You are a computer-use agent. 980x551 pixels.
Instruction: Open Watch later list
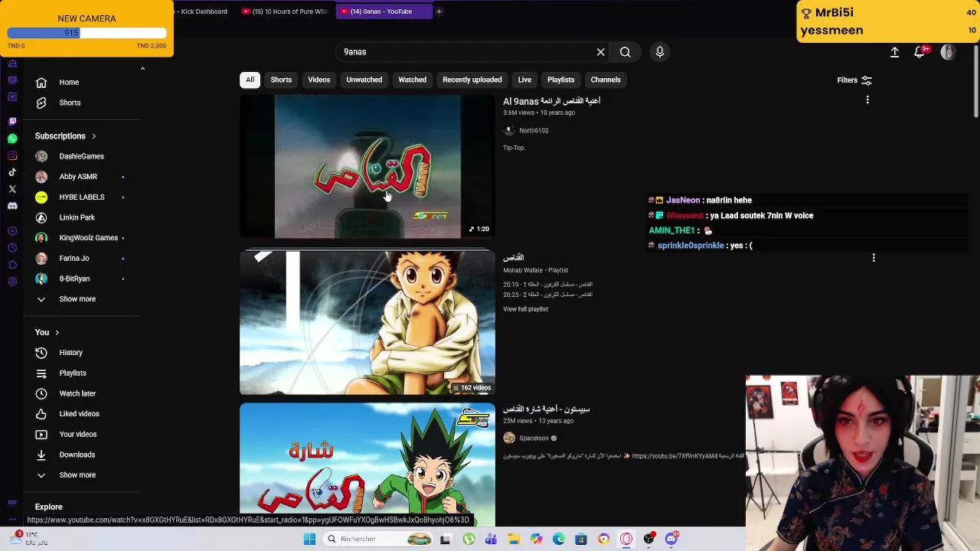[77, 393]
